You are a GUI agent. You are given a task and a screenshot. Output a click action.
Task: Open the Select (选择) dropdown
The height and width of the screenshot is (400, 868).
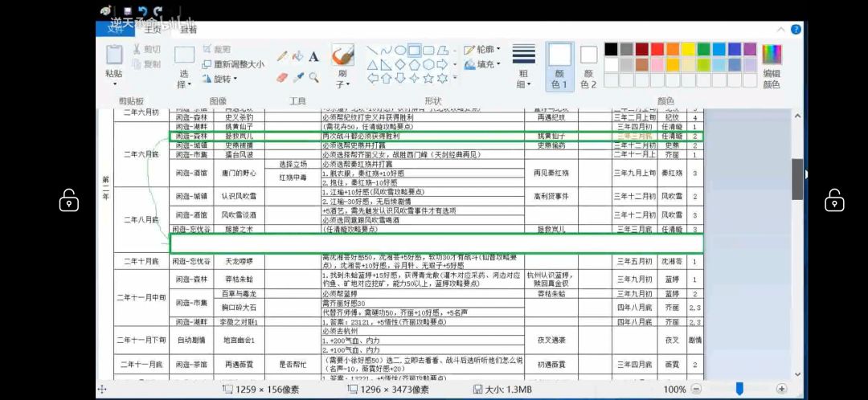click(184, 79)
